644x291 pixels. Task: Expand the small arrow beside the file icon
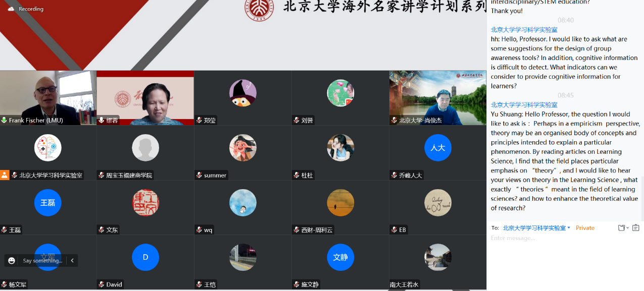(628, 228)
